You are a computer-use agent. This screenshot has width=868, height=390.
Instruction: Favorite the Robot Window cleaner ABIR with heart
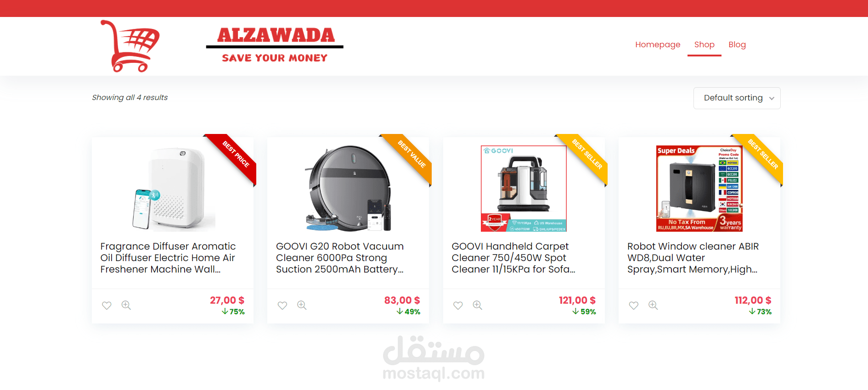[634, 306]
